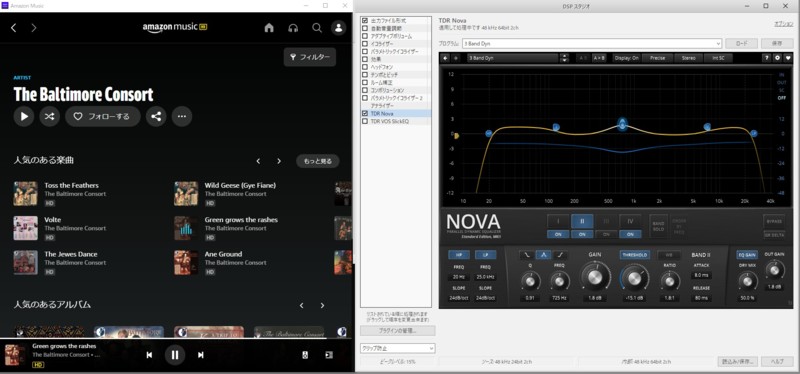The height and width of the screenshot is (374, 800).
Task: Open the artist more-options ellipsis menu
Action: [x=182, y=116]
